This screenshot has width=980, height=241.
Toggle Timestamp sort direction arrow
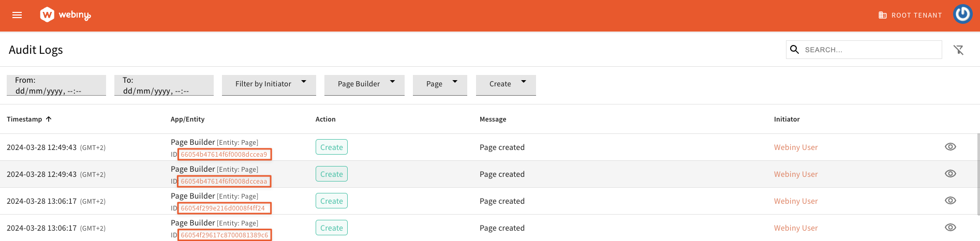point(49,119)
